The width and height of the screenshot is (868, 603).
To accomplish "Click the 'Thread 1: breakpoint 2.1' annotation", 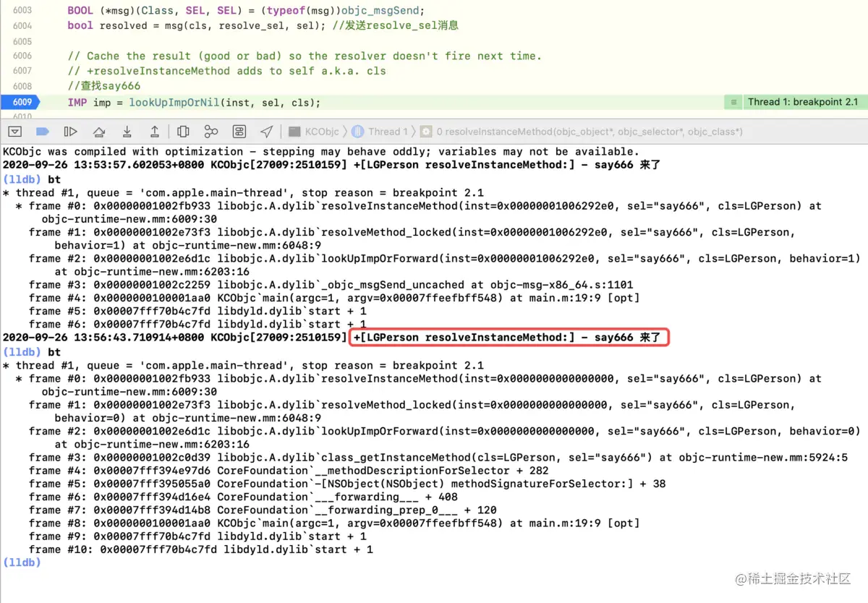I will tap(803, 102).
